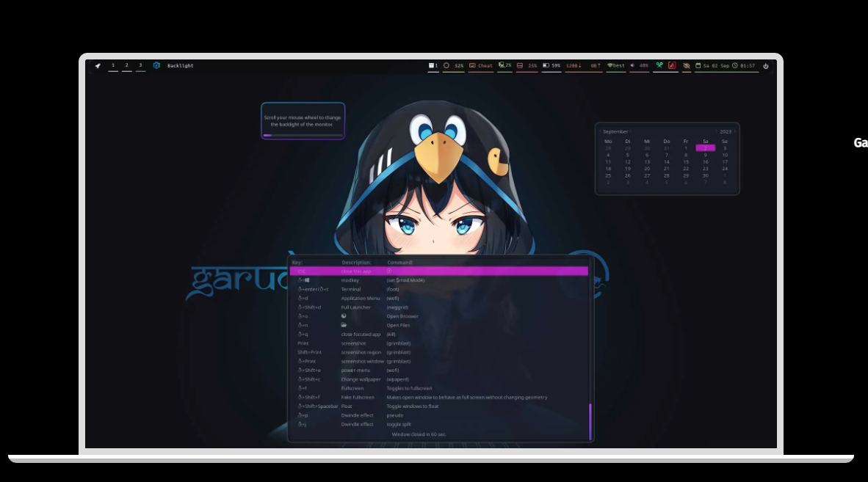This screenshot has width=868, height=482.
Task: Select highlighted date 2 in calendar
Action: click(705, 148)
